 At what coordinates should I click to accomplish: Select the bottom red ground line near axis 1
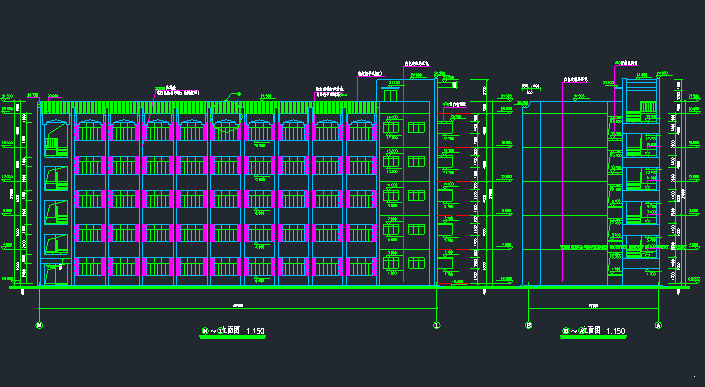454,284
